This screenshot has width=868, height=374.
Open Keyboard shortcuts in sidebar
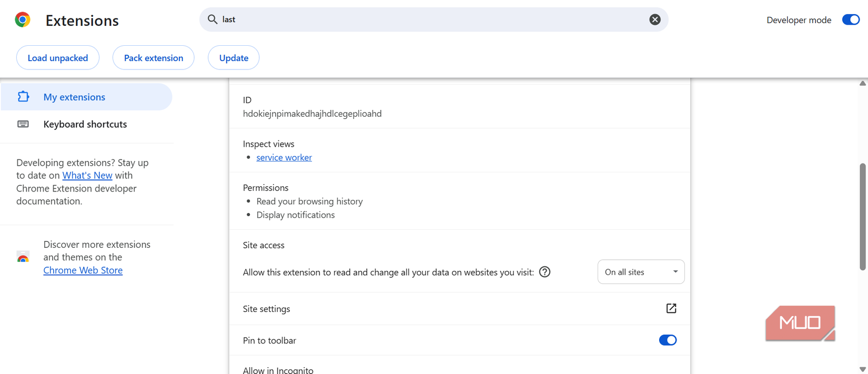point(86,124)
